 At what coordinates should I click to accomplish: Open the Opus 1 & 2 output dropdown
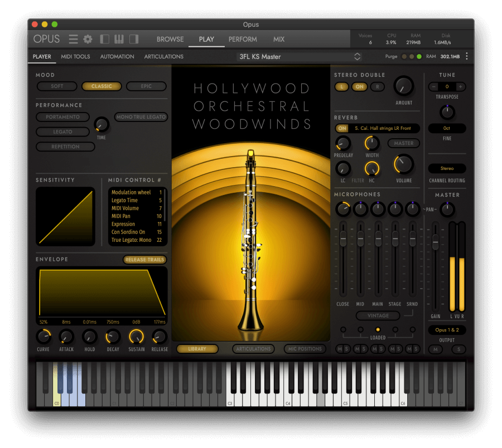[x=447, y=330]
